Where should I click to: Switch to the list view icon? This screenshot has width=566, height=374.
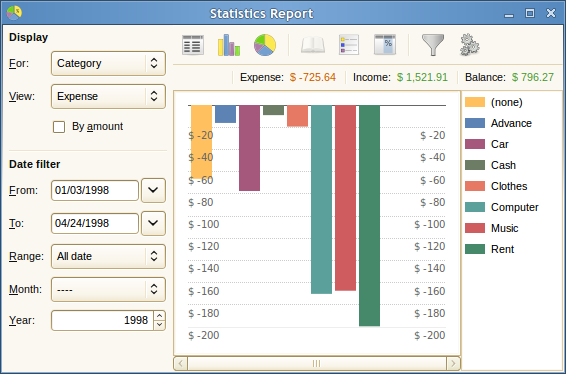tap(193, 45)
